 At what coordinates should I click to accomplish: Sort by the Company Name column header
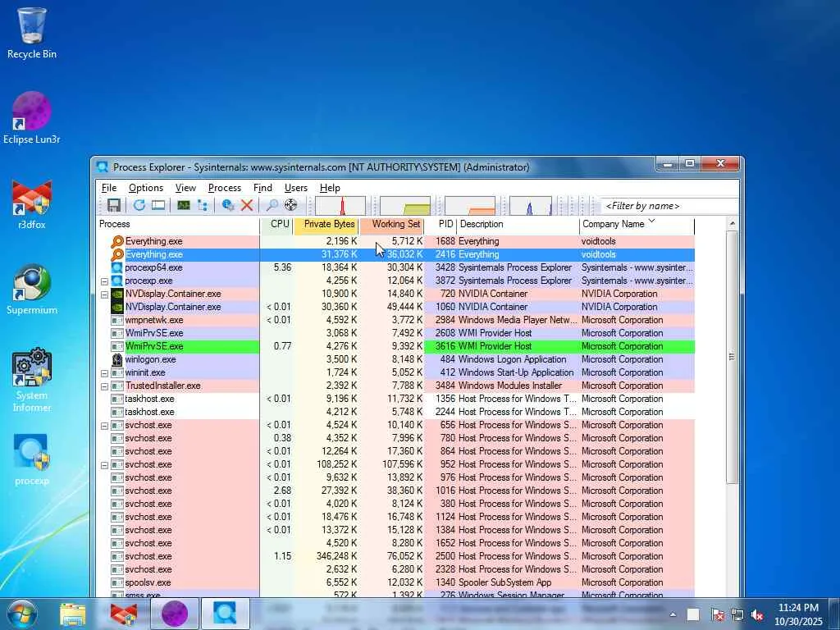coord(637,225)
